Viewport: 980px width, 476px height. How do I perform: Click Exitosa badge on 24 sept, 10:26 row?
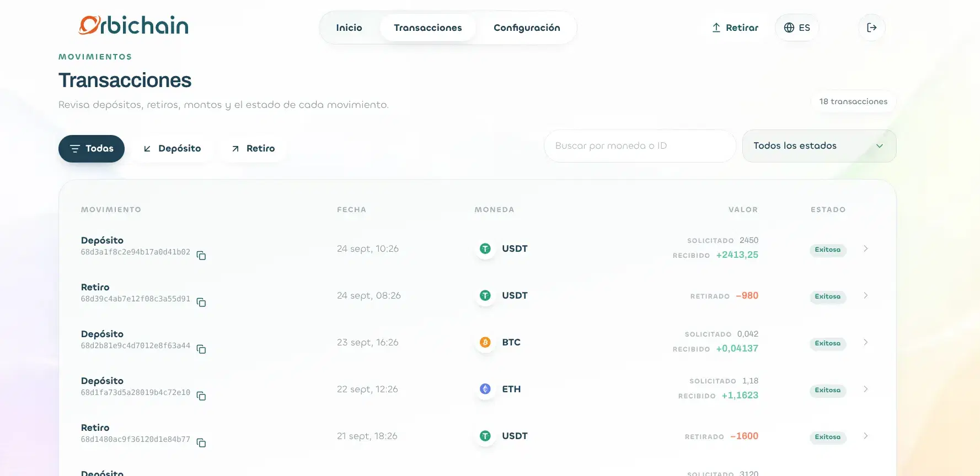coord(828,250)
